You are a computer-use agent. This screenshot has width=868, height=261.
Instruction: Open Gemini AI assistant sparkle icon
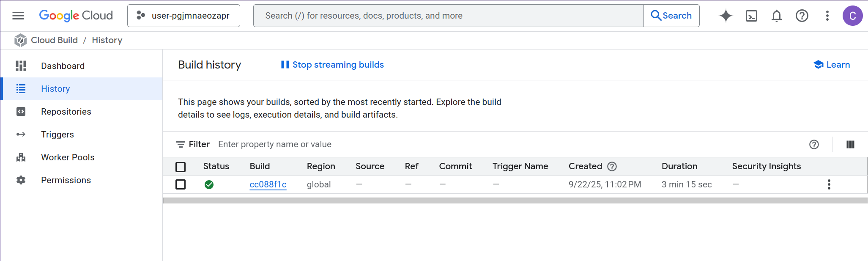[726, 16]
